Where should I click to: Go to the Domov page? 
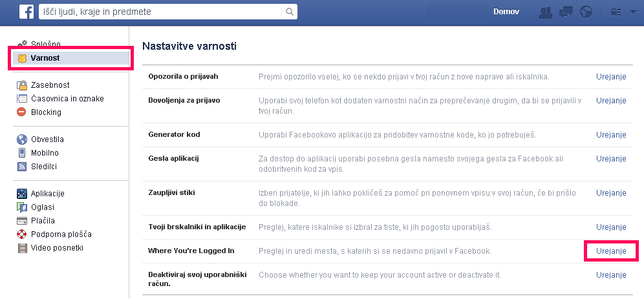(506, 12)
